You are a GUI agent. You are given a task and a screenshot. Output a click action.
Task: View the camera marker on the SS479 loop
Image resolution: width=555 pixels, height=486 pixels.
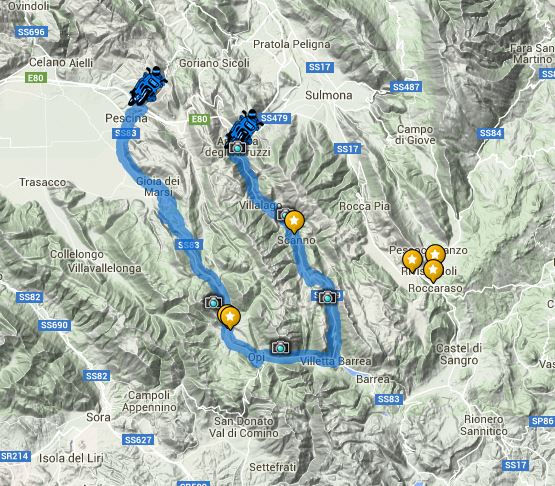[x=327, y=297]
